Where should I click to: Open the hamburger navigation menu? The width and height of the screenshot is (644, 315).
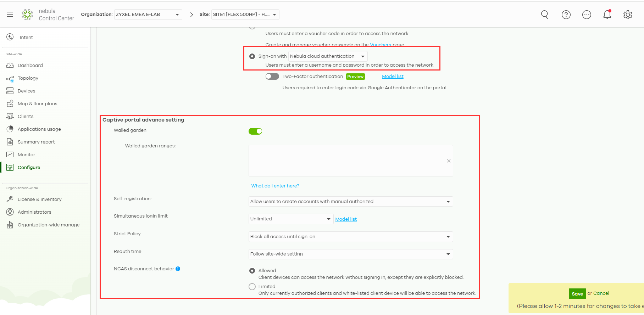[10, 14]
